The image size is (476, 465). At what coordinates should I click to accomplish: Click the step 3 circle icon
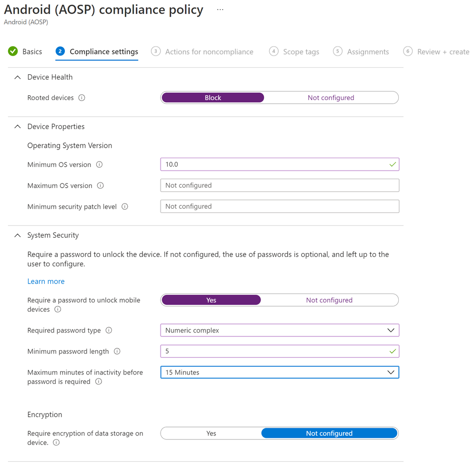coord(156,51)
